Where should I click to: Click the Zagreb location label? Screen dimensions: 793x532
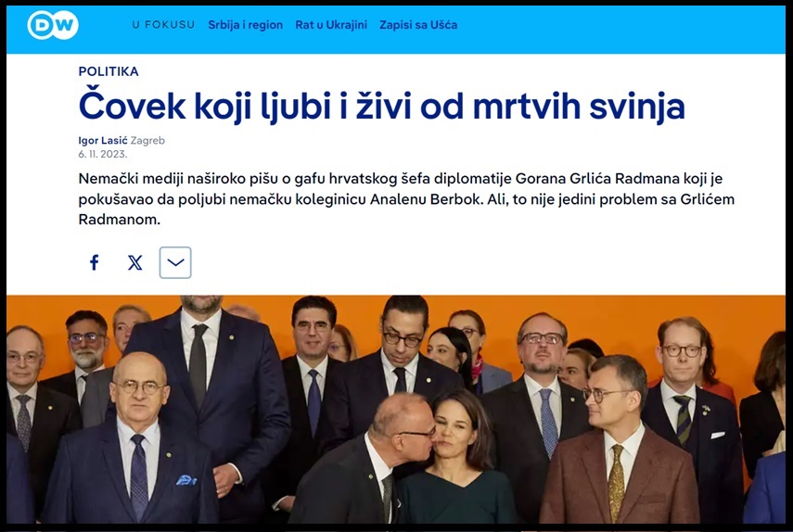click(147, 141)
